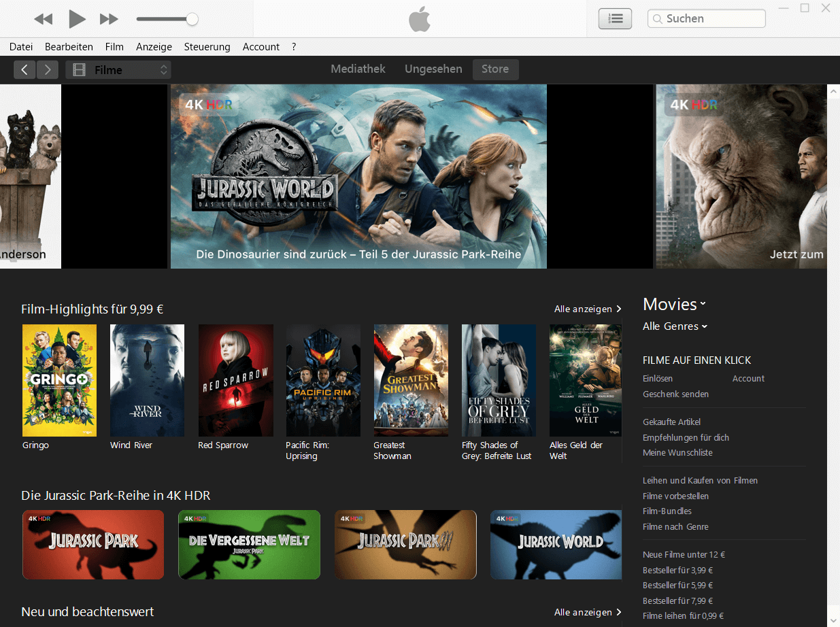Viewport: 840px width, 627px height.
Task: Open the Steuerung menu
Action: click(207, 47)
